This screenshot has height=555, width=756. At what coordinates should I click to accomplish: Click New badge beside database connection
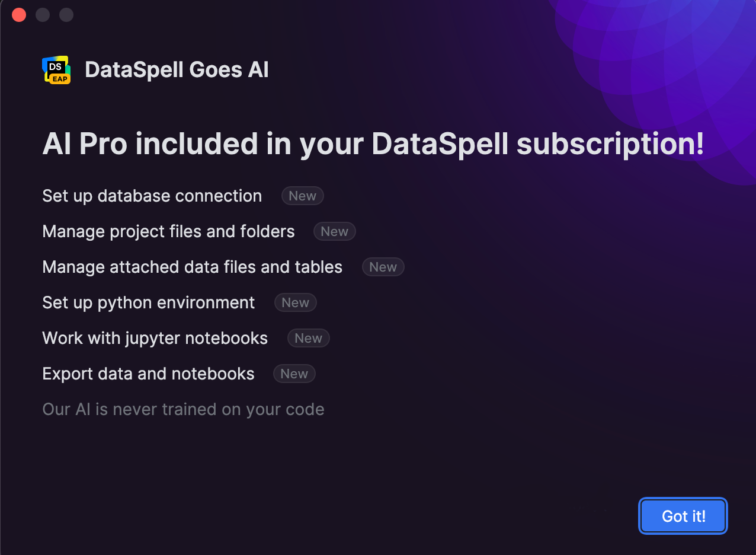[x=302, y=196]
